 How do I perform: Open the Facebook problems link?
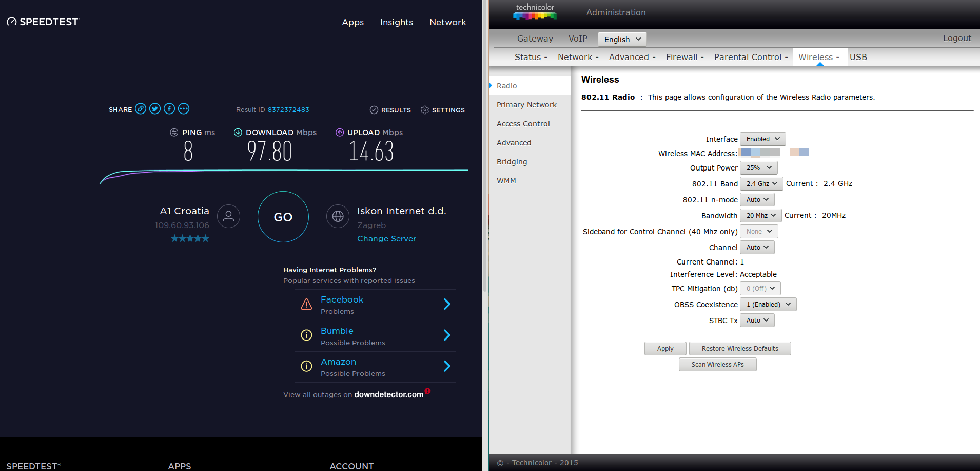(x=342, y=299)
